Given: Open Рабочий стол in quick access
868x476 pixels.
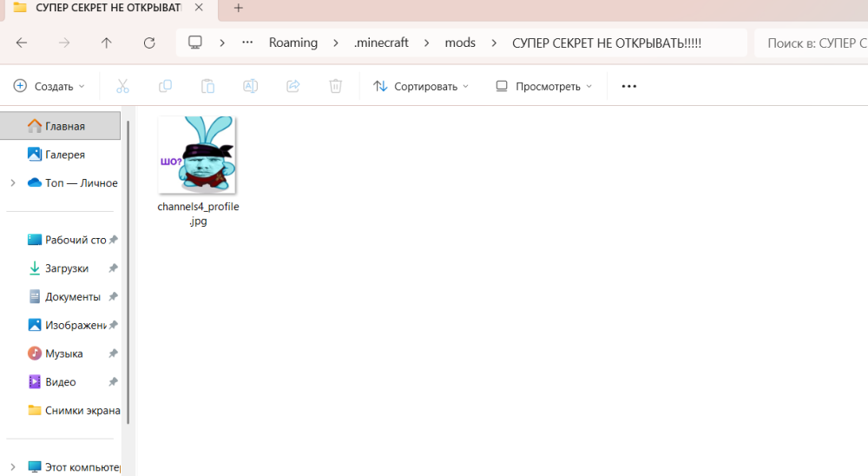Looking at the screenshot, I should (67, 240).
